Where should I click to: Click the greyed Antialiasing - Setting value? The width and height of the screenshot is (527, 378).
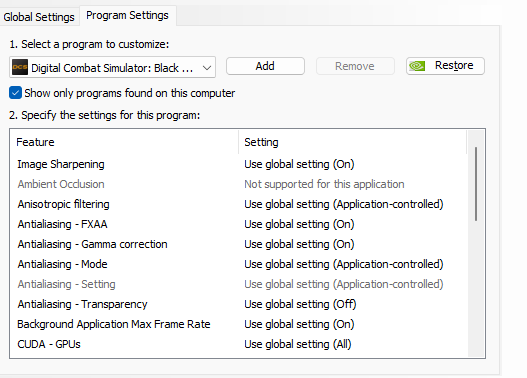coord(344,284)
